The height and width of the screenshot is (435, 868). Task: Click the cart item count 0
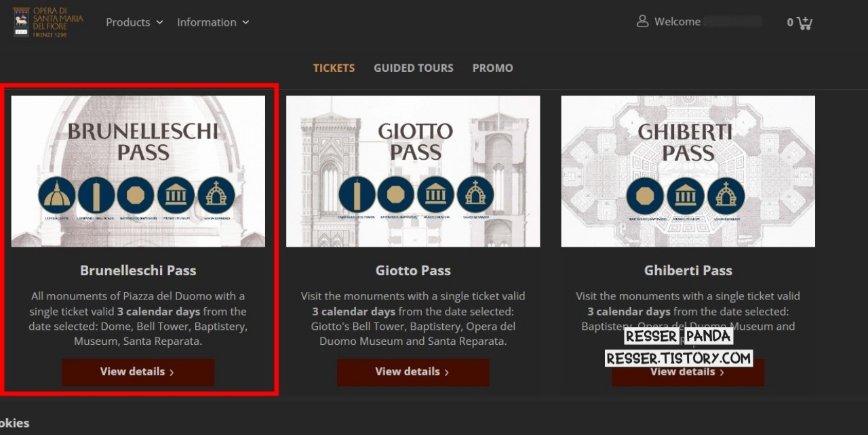pos(790,22)
